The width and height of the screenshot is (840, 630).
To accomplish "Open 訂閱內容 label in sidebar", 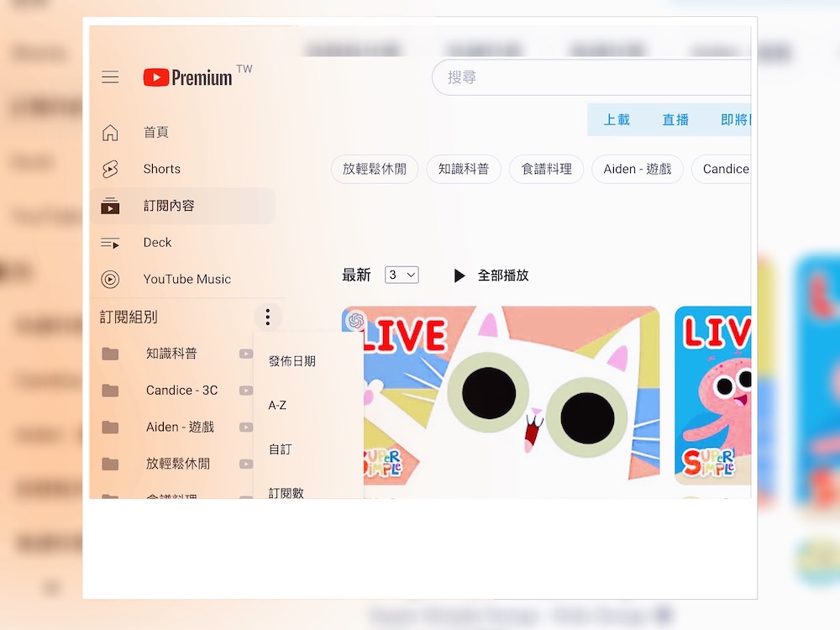I will point(169,206).
